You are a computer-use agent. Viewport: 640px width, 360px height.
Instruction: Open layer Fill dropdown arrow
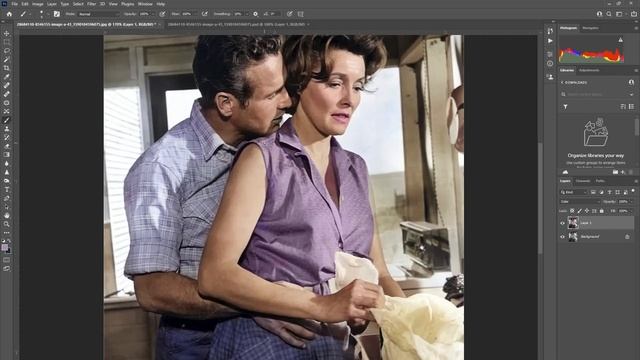pyautogui.click(x=632, y=211)
